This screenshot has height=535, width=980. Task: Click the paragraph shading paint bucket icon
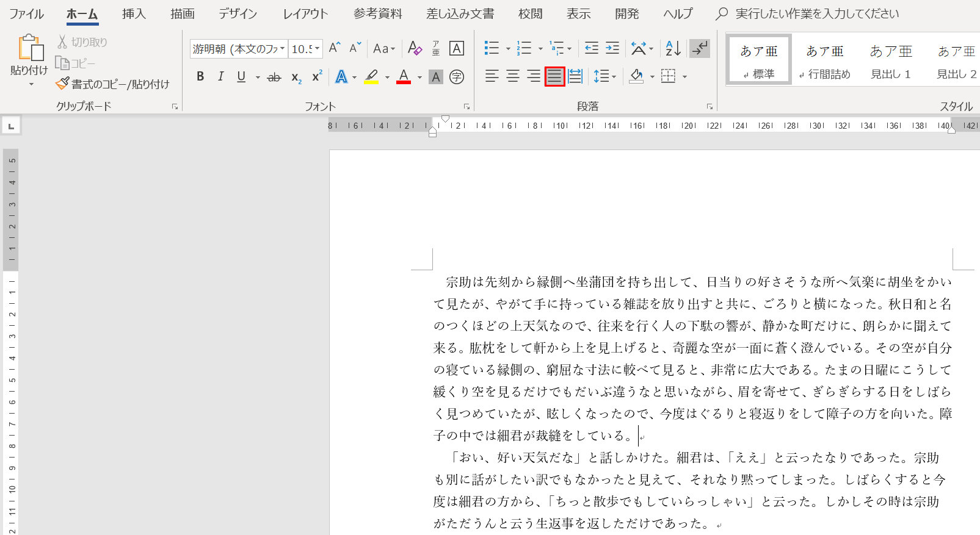click(637, 76)
